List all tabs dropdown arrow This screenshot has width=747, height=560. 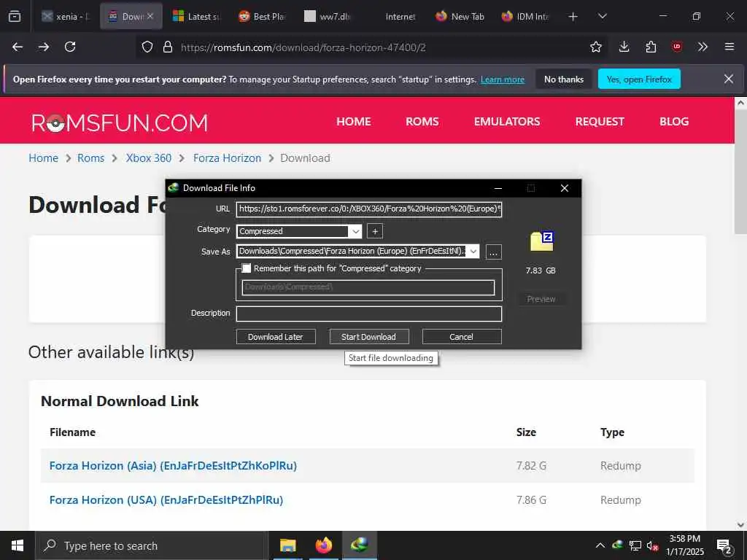click(602, 16)
